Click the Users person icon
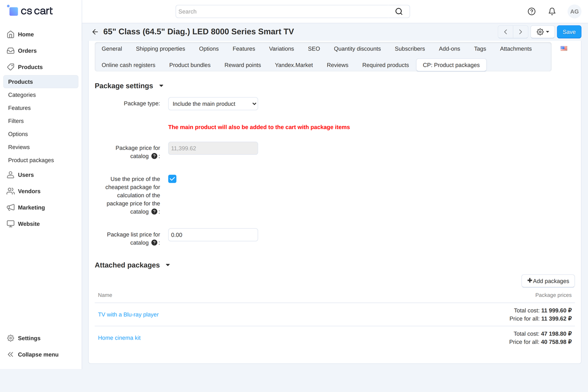The height and width of the screenshot is (392, 588). tap(10, 175)
